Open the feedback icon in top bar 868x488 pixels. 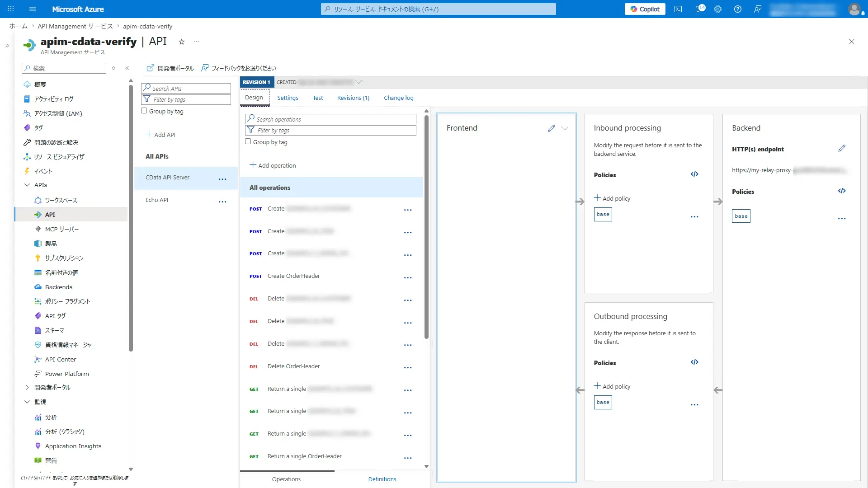[758, 9]
